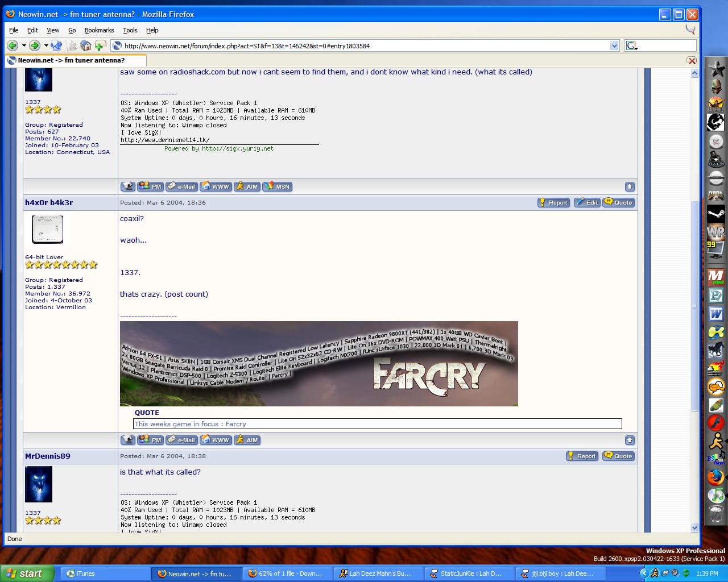Click the page vertical scrollbar thumb
Viewport: 728px width, 582px height.
694,306
